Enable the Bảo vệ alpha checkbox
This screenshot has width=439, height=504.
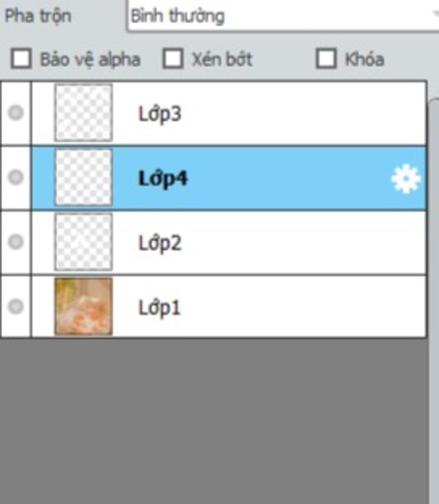(x=21, y=58)
